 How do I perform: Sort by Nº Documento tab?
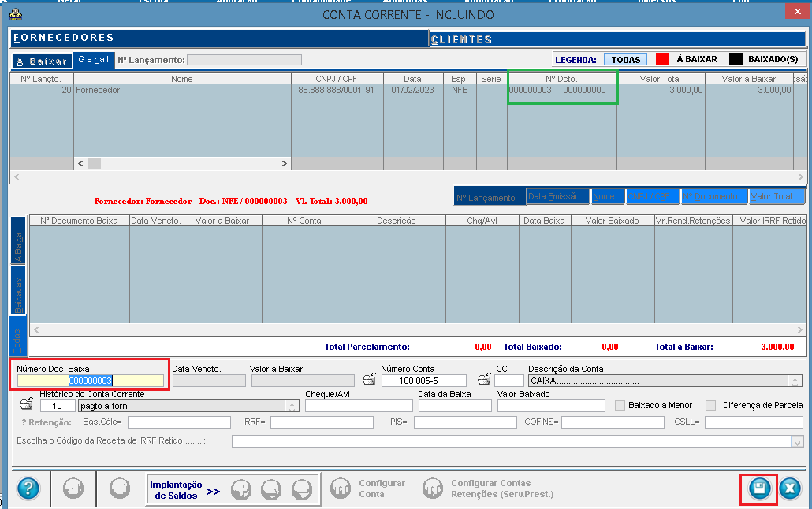713,196
